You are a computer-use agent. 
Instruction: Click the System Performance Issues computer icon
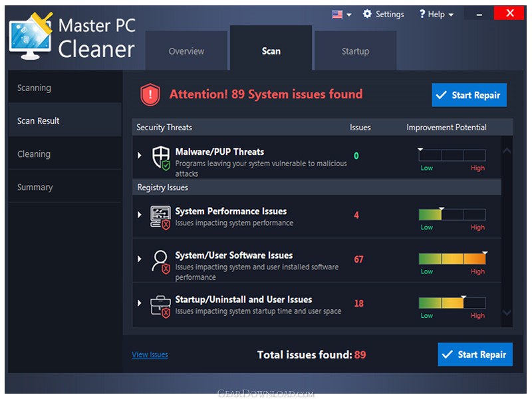[x=160, y=218]
